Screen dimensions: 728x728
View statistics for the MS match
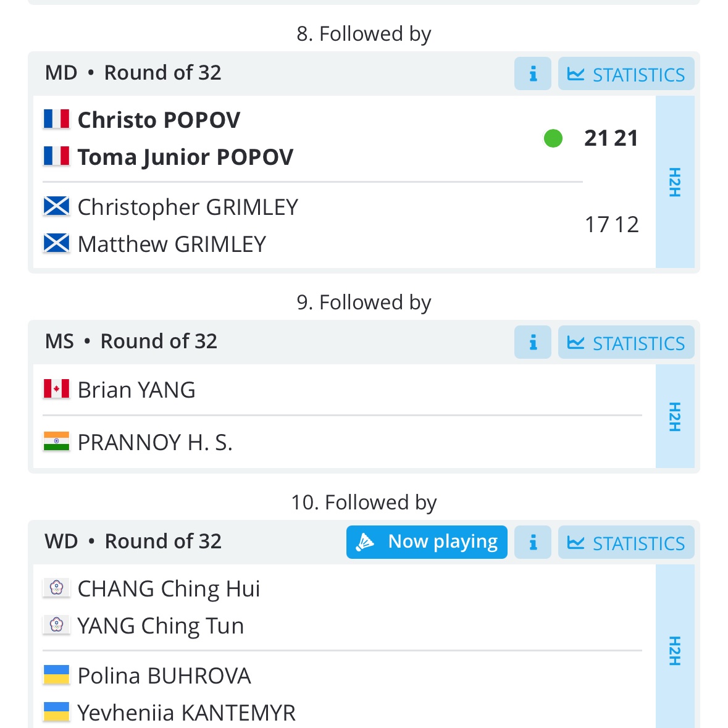coord(626,343)
